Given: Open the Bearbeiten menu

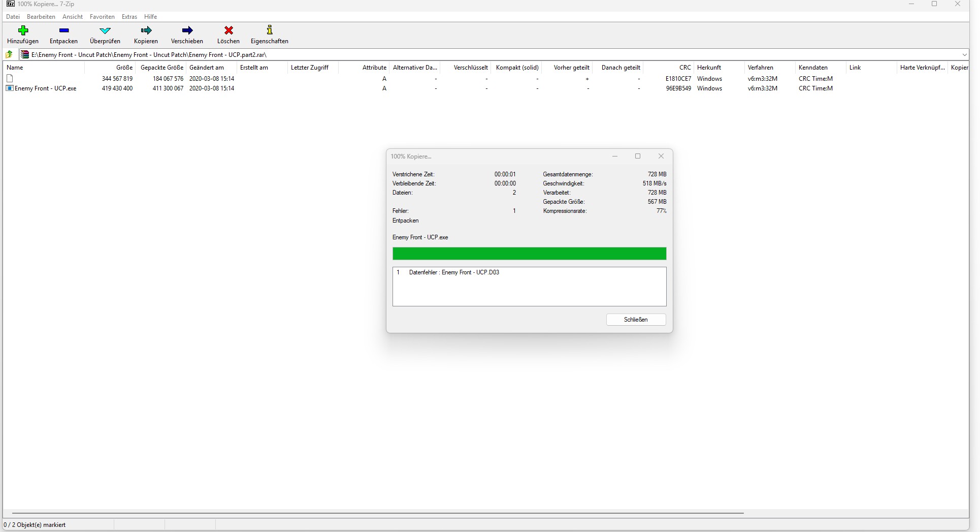Looking at the screenshot, I should point(41,17).
